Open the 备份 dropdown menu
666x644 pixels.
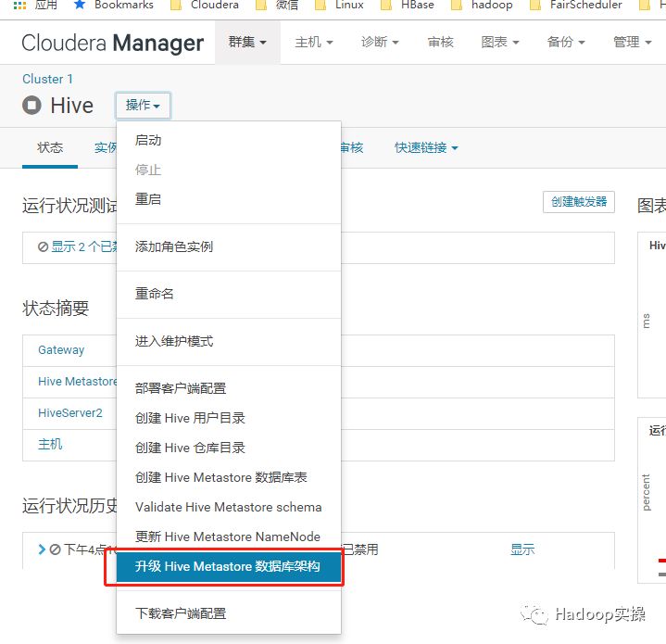coord(566,42)
